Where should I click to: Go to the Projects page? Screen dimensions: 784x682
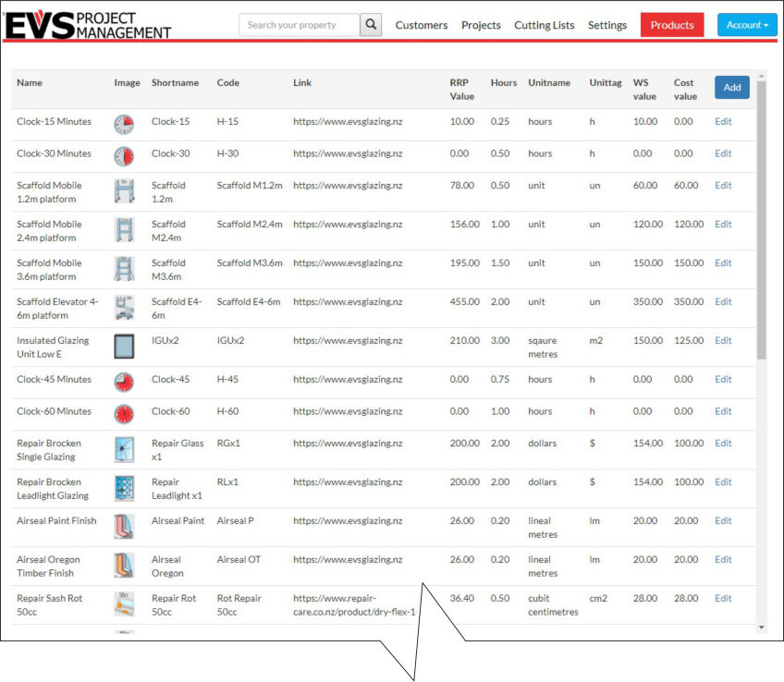481,26
